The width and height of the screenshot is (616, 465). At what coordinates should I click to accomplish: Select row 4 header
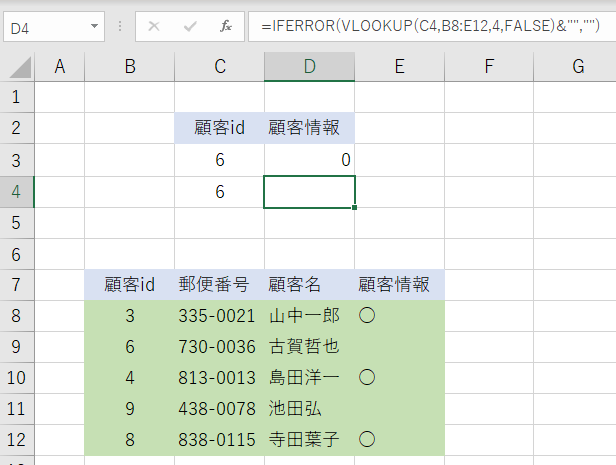[x=16, y=192]
